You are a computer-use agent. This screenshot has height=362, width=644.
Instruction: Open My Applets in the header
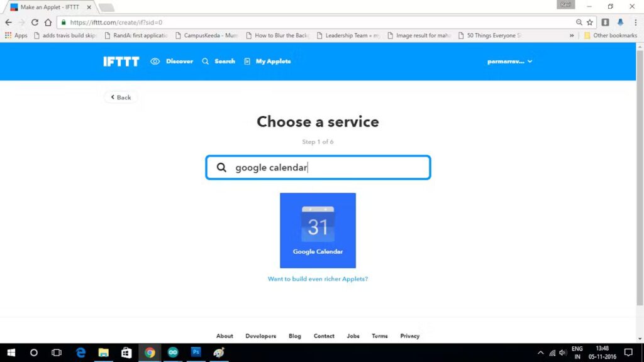[x=267, y=62]
